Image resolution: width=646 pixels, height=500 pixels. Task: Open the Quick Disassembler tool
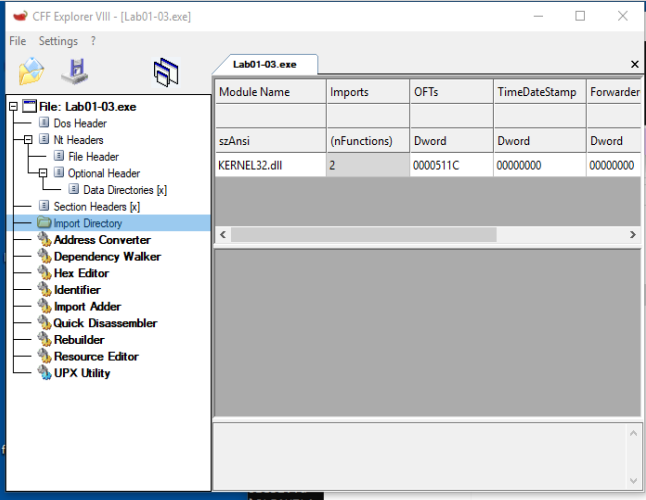[x=105, y=323]
